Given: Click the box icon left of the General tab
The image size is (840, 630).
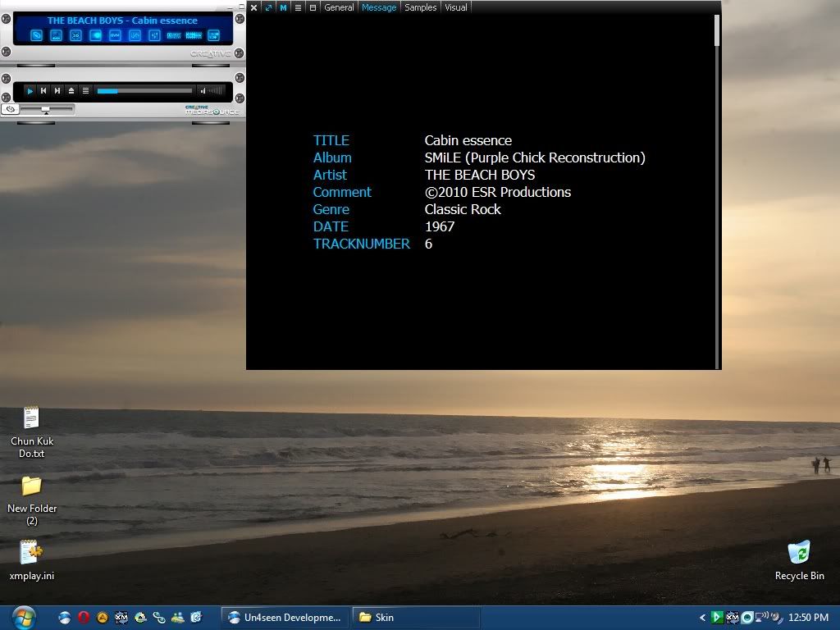Looking at the screenshot, I should pyautogui.click(x=313, y=7).
